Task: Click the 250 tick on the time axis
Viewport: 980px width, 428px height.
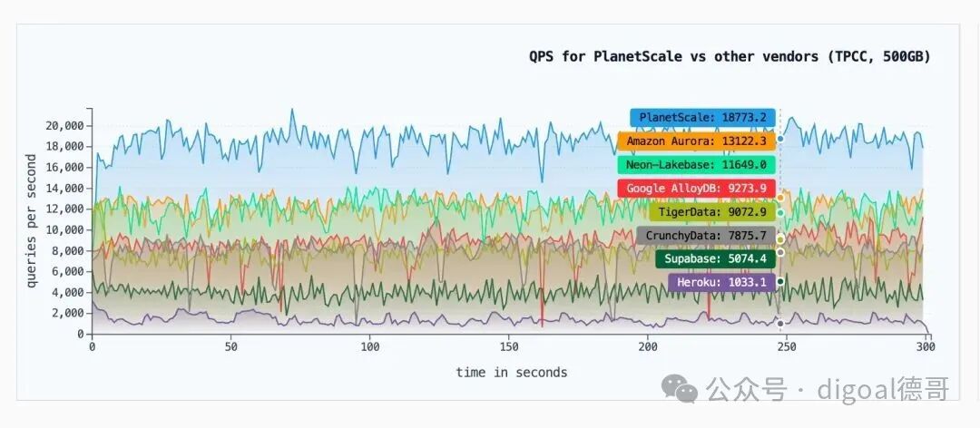Action: click(786, 346)
